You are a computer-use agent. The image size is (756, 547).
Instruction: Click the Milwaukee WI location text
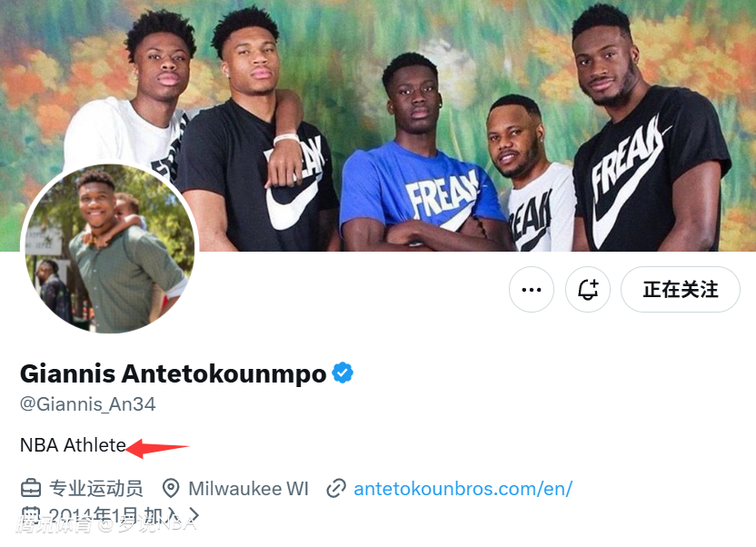[x=248, y=489]
